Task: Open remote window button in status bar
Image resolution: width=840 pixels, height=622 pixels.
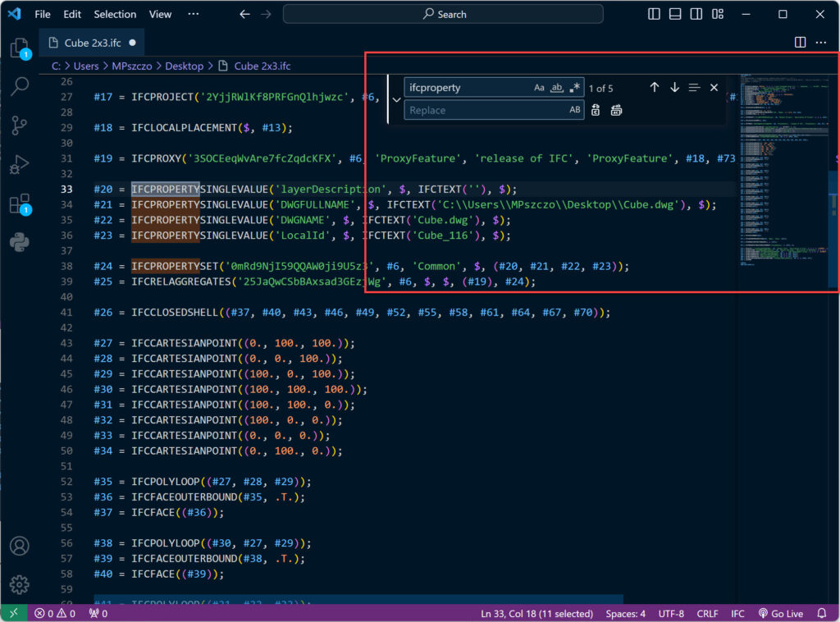Action: [x=14, y=614]
